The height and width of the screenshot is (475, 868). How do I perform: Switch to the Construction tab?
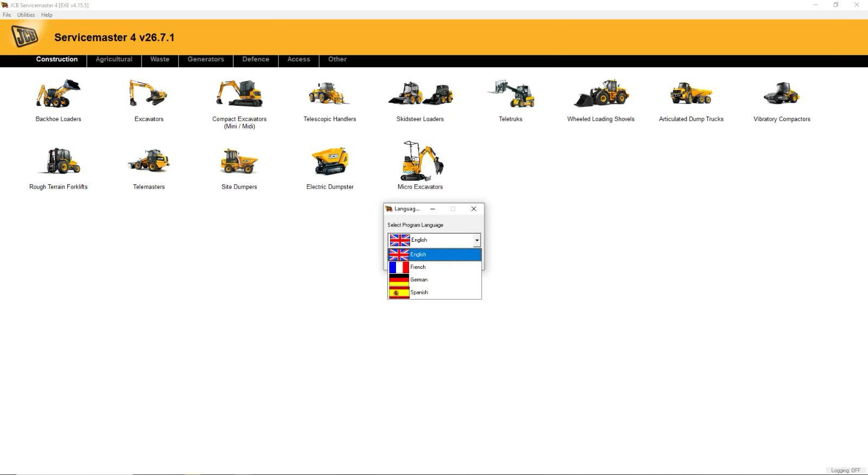57,59
